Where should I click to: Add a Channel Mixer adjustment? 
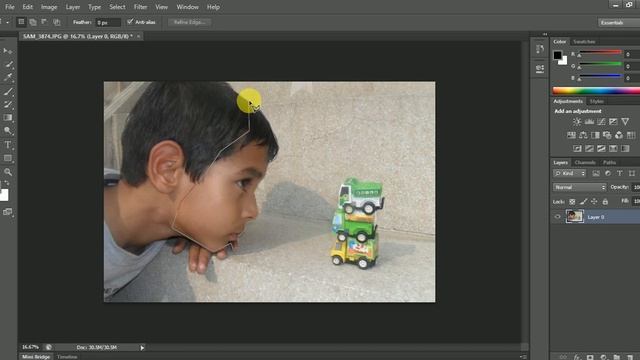[619, 135]
